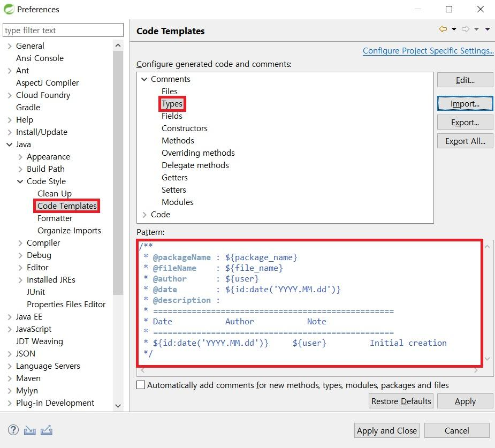Screen dimensions: 495x448
Task: Click the type filter text field
Action: tap(63, 30)
